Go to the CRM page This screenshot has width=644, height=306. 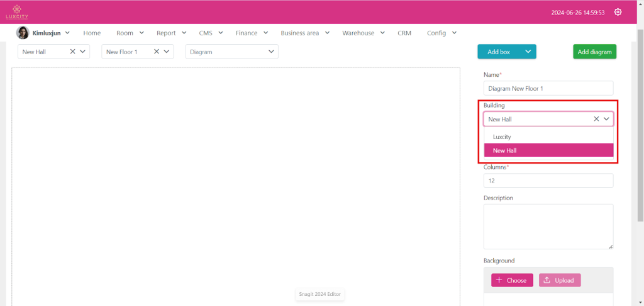(404, 33)
